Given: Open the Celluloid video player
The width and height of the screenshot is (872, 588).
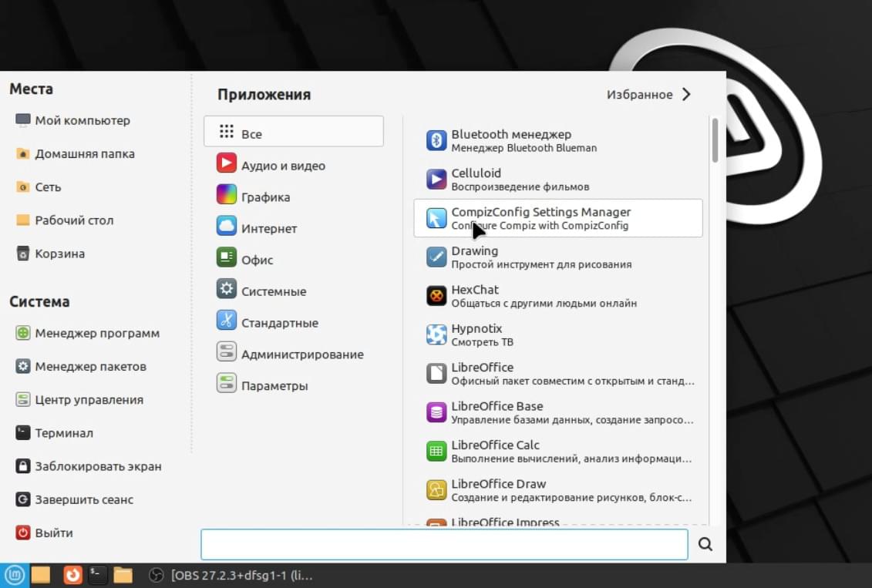Looking at the screenshot, I should pos(557,180).
